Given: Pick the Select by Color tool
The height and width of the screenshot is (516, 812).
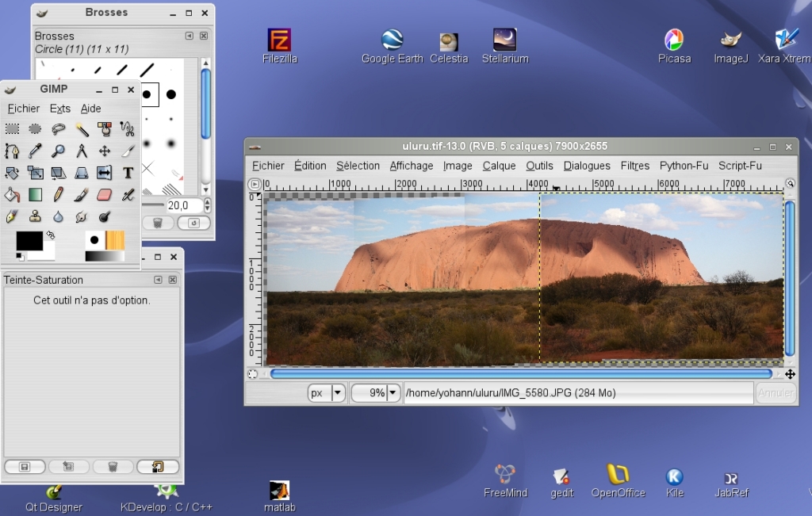Looking at the screenshot, I should coord(104,128).
